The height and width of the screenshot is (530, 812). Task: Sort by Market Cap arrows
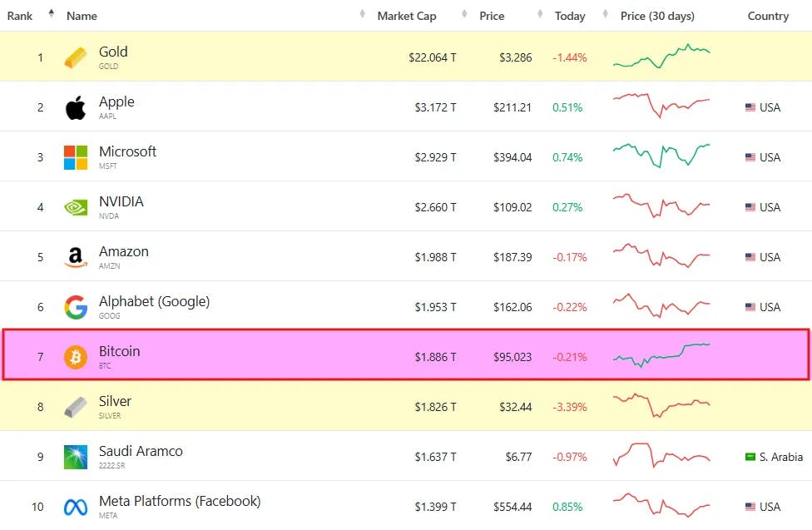point(464,14)
